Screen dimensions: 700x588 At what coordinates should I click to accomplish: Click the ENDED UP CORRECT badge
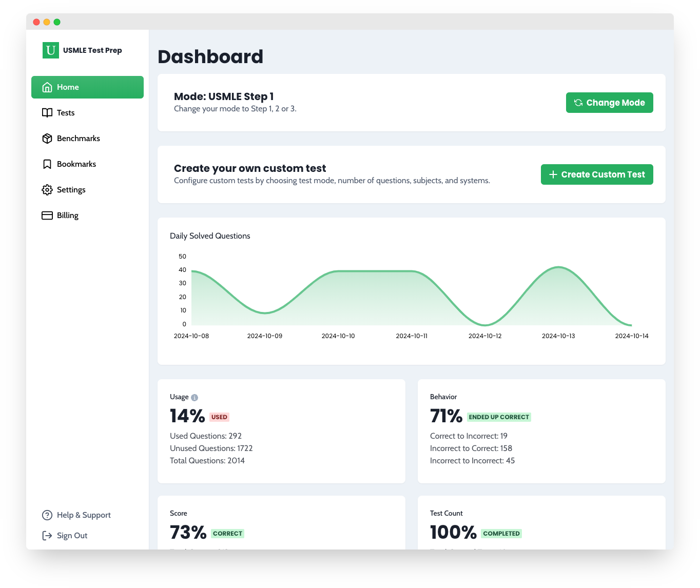498,417
